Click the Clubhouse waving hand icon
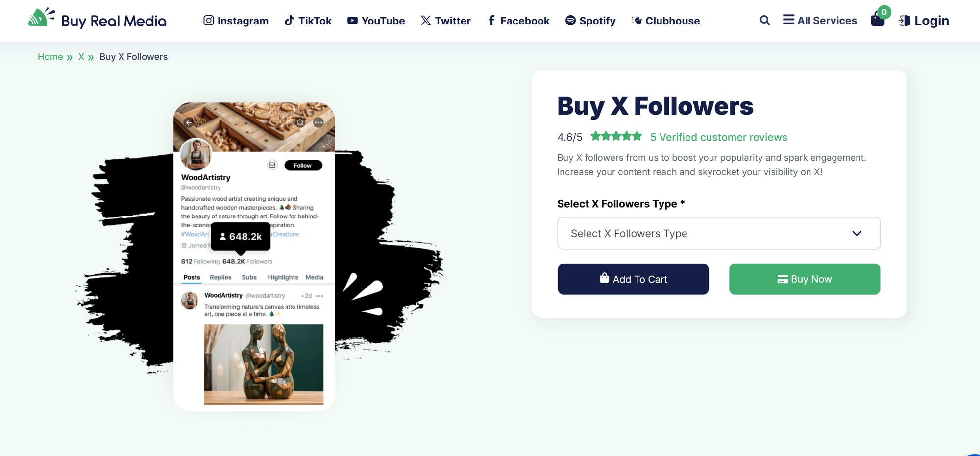Image resolution: width=980 pixels, height=456 pixels. (x=637, y=21)
